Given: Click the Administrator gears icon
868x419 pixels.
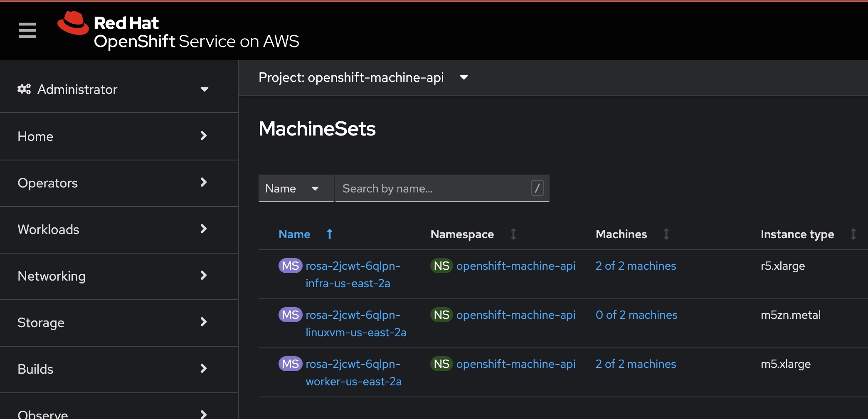Looking at the screenshot, I should click(24, 89).
